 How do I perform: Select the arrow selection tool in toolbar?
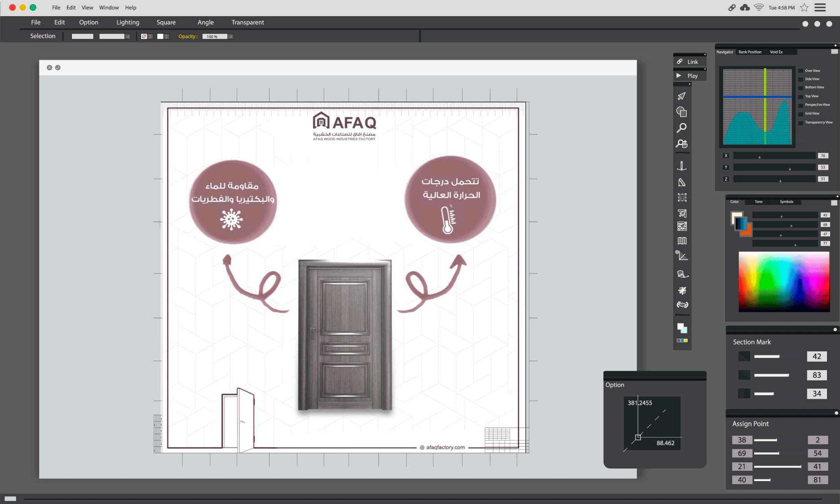point(681,96)
